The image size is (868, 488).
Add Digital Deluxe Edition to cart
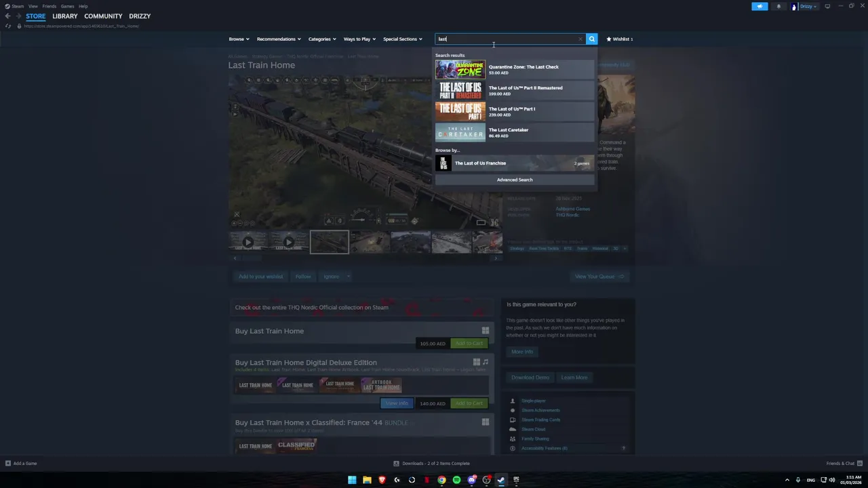tap(469, 403)
